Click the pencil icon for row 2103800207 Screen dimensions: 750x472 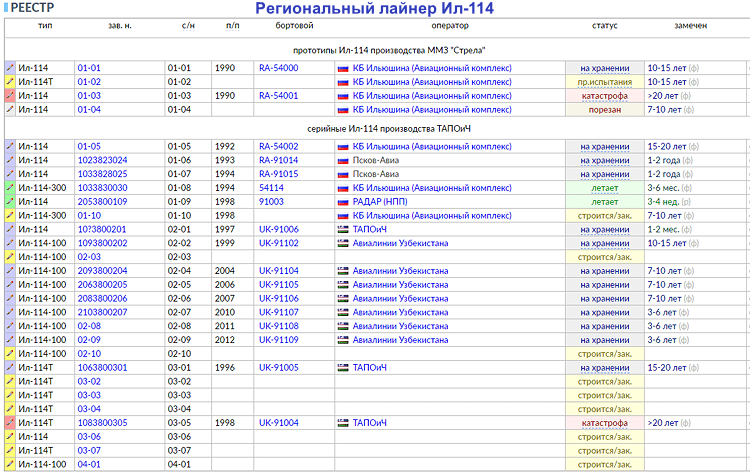pyautogui.click(x=10, y=312)
